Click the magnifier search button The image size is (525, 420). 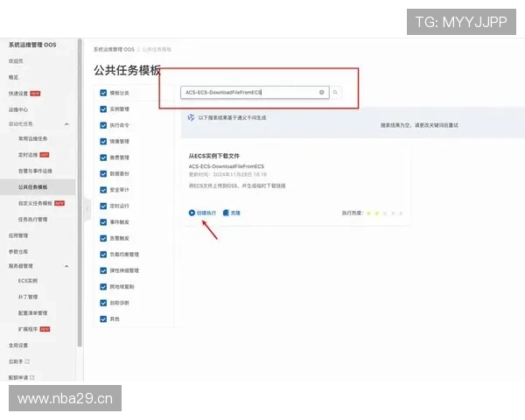pos(335,93)
